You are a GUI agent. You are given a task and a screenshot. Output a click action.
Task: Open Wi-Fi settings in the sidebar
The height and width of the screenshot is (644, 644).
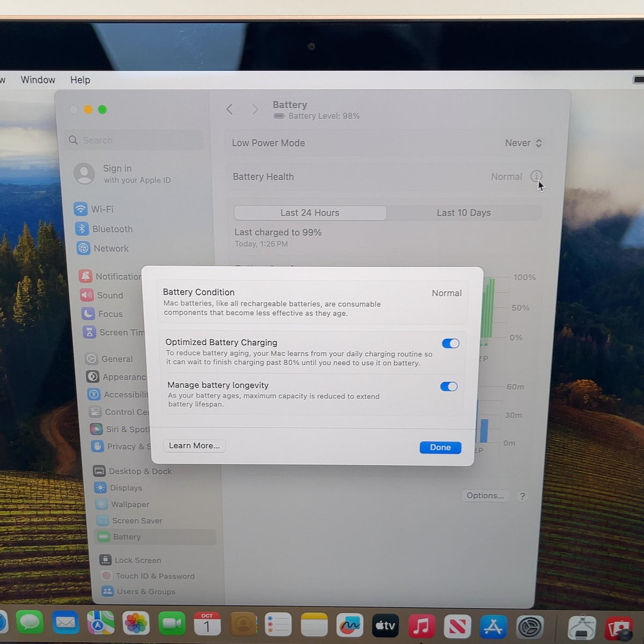94,209
